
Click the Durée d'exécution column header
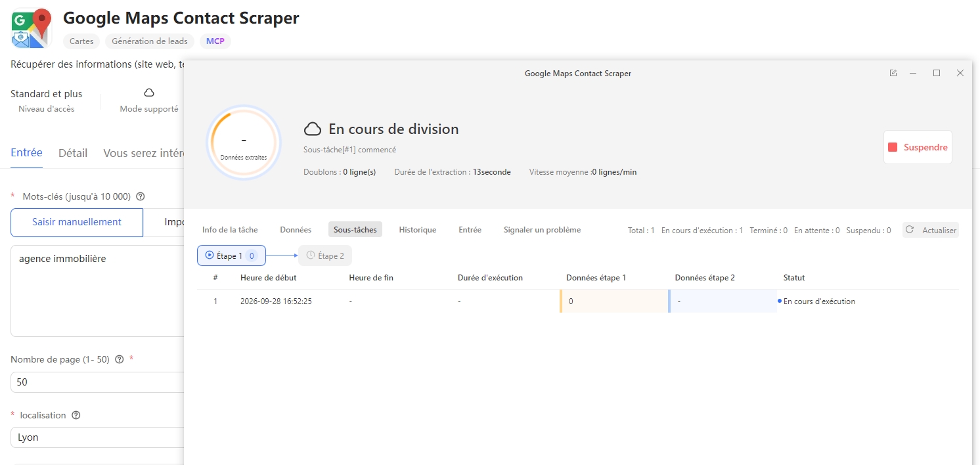pos(490,278)
